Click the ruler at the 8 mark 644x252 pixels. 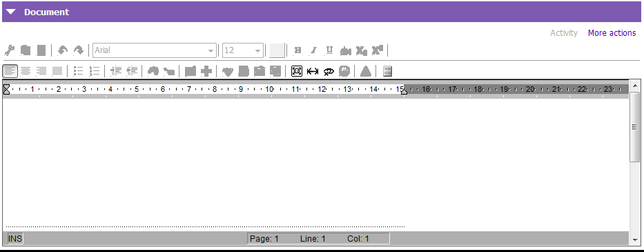click(215, 89)
